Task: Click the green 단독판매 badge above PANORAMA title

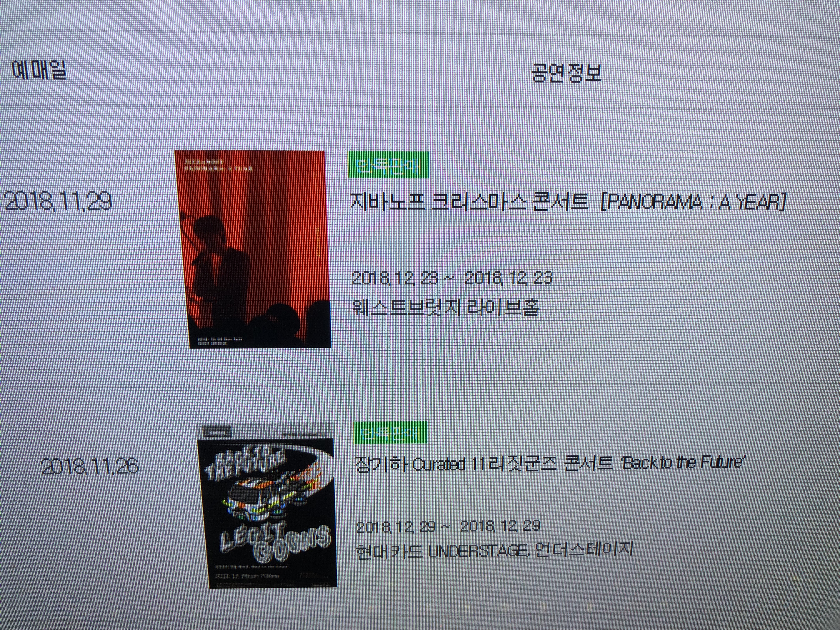Action: pos(388,165)
